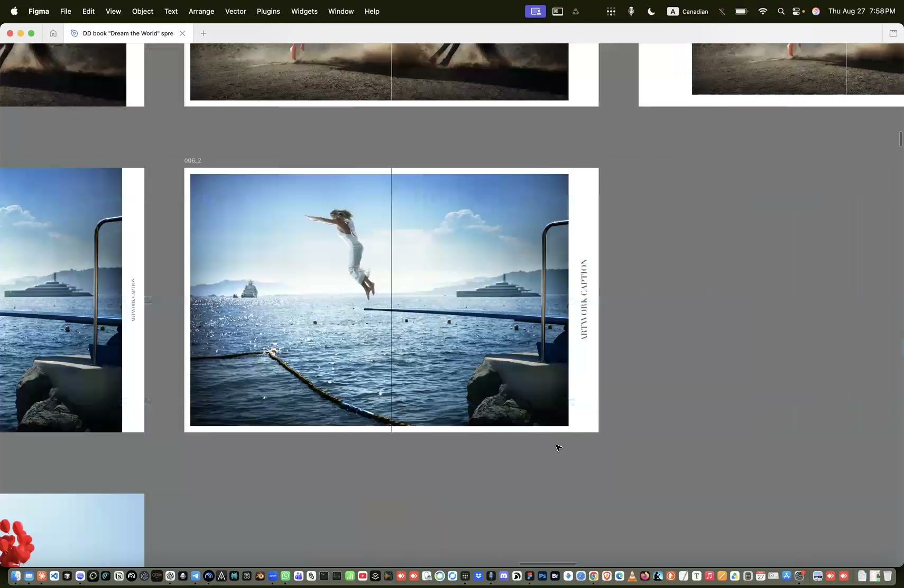Click the canvas horizontal scrollbar thumb
This screenshot has height=588, width=904.
(x=548, y=563)
